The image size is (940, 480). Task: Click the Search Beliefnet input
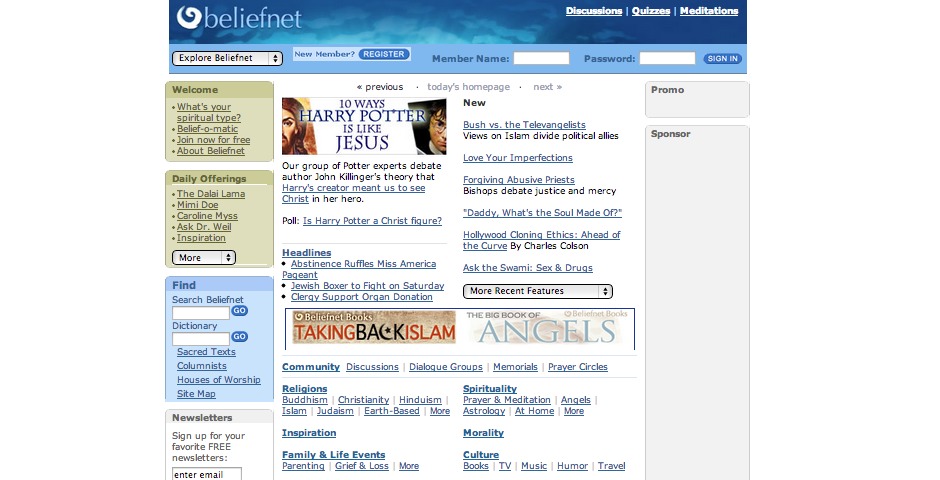click(x=201, y=313)
